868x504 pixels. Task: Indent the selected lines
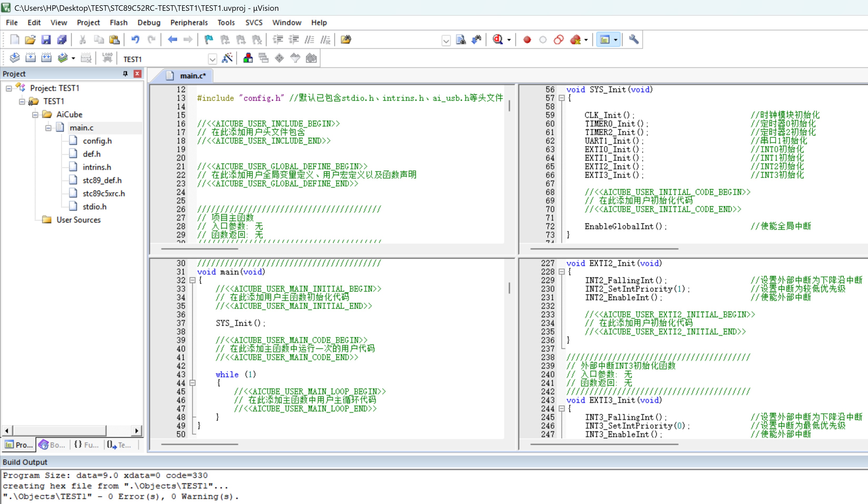point(278,40)
